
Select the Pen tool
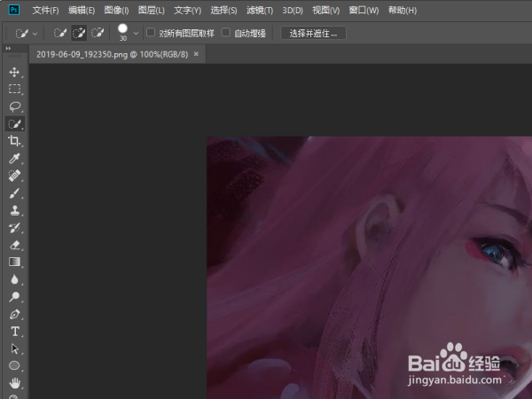pyautogui.click(x=14, y=314)
